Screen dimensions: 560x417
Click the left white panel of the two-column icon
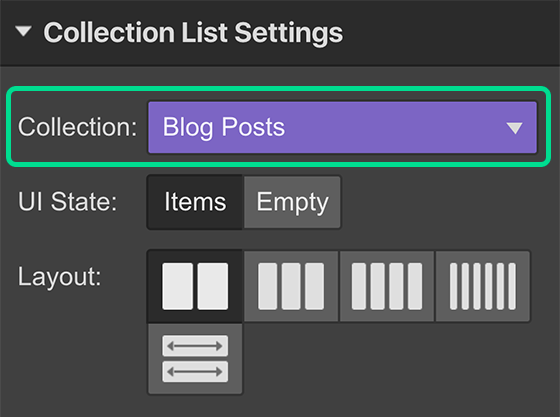click(x=178, y=286)
